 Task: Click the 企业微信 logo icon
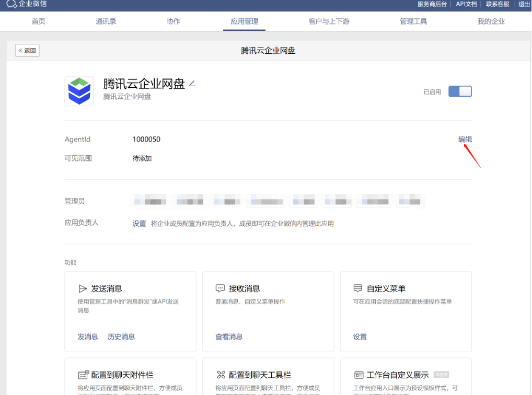[x=11, y=4]
